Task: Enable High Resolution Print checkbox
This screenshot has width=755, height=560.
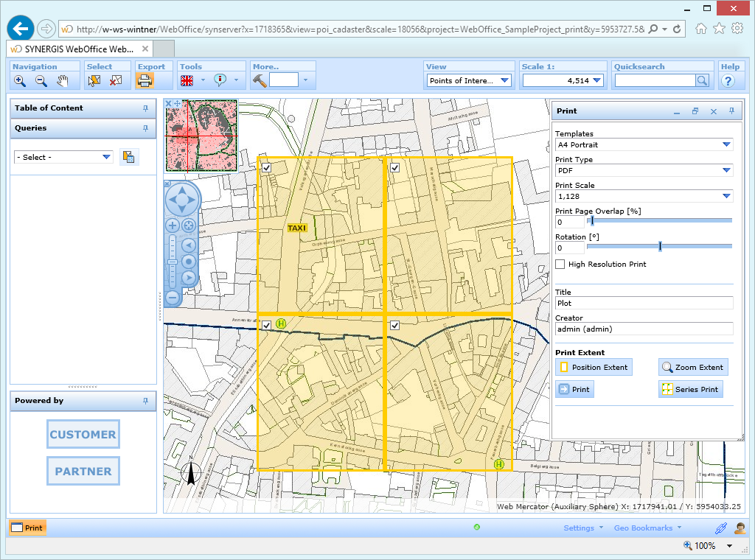Action: pos(560,264)
